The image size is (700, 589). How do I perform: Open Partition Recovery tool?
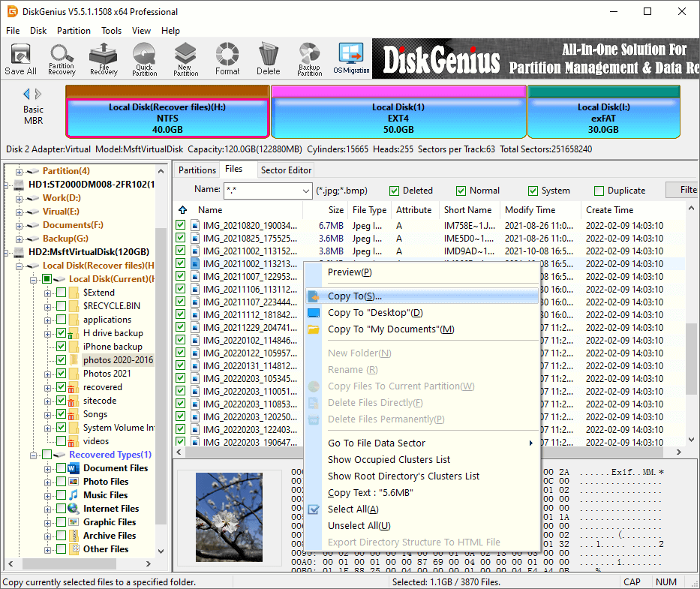point(62,59)
